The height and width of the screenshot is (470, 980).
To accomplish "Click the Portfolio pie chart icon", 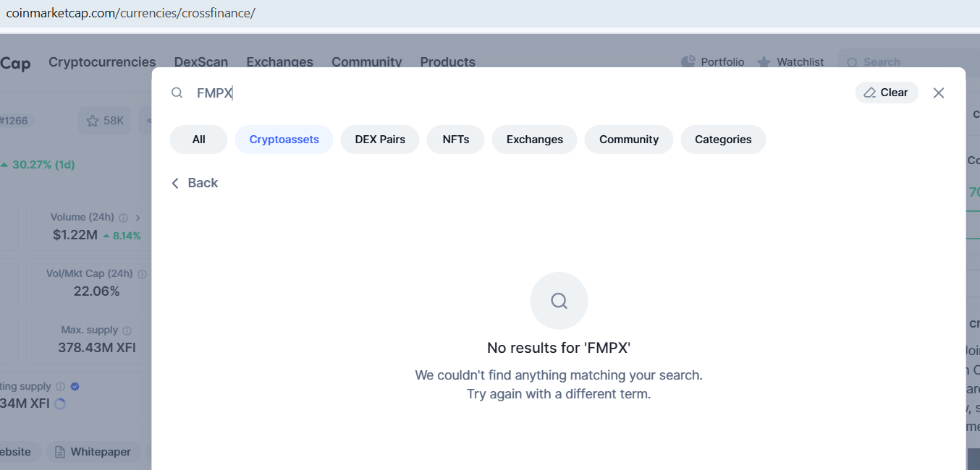I will click(688, 61).
